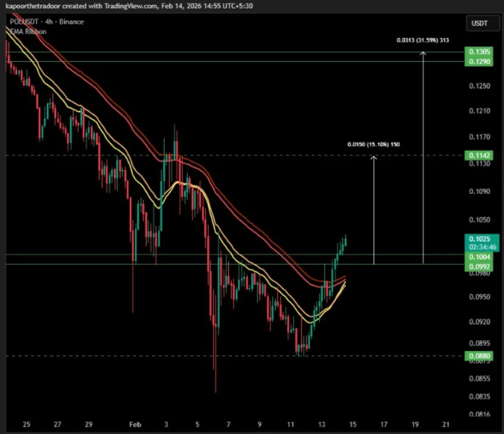Viewport: 504px width, 434px height.
Task: Toggle the USDT currency unit button
Action: [x=482, y=23]
